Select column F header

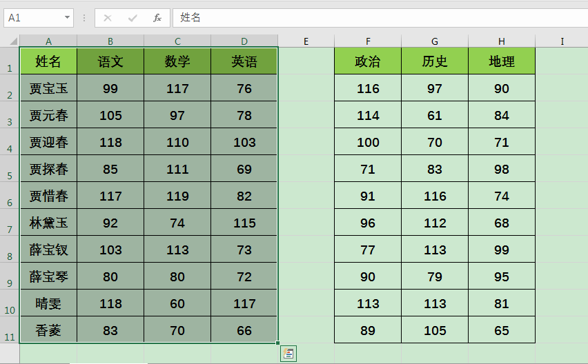pos(368,41)
